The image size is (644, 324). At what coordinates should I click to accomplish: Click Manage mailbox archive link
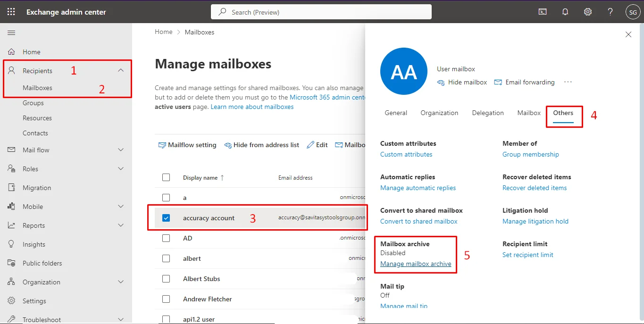(x=416, y=264)
